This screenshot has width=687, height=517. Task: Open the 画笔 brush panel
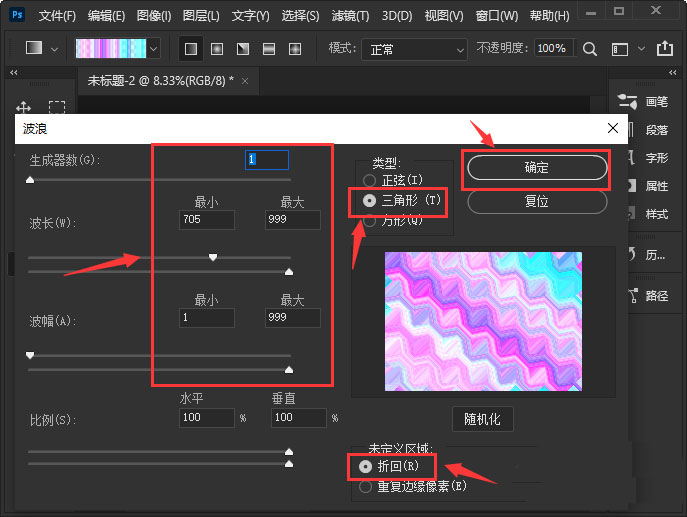click(643, 102)
